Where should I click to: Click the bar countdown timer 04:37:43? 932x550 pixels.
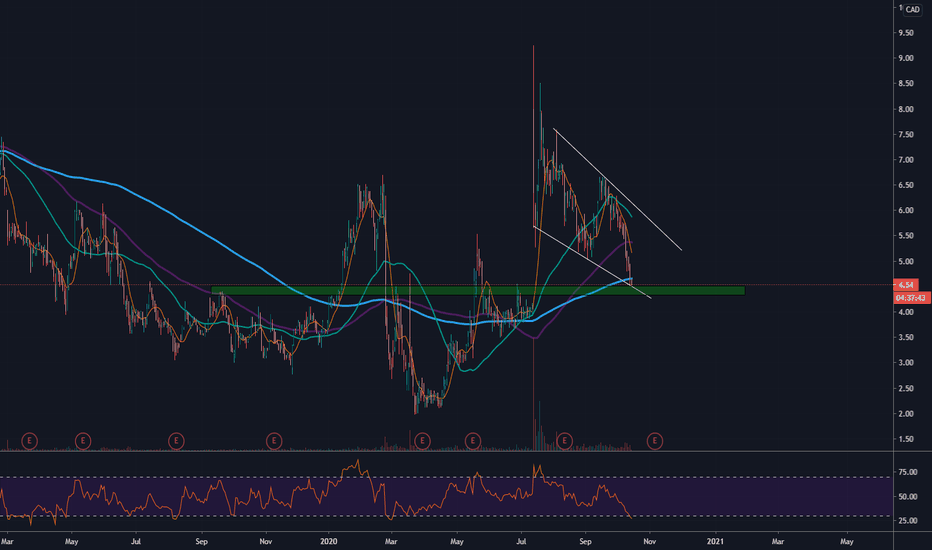click(911, 298)
